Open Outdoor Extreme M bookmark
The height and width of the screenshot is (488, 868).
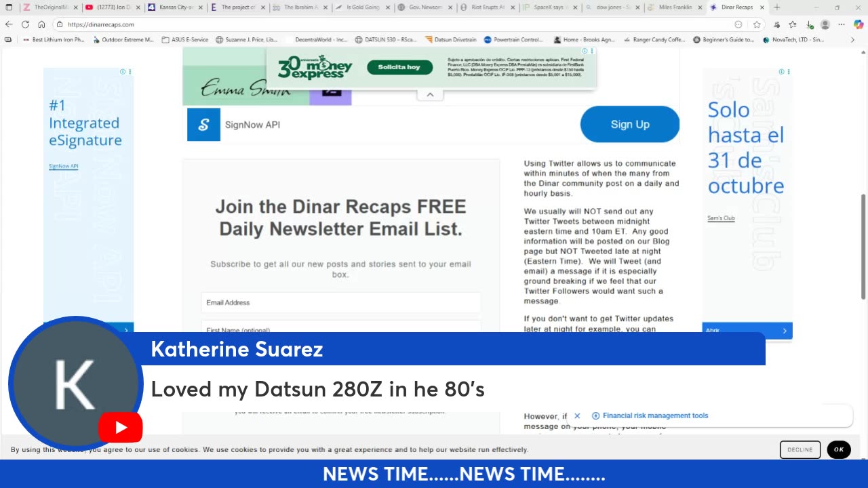click(123, 40)
